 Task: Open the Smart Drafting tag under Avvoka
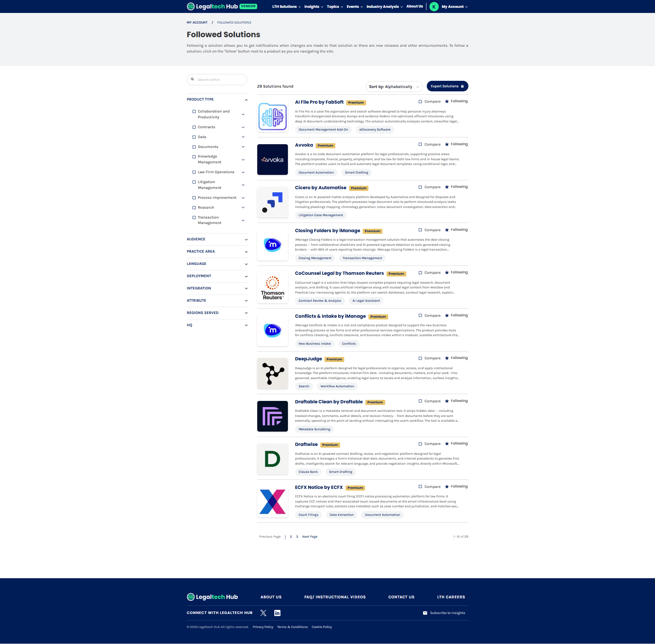(356, 173)
